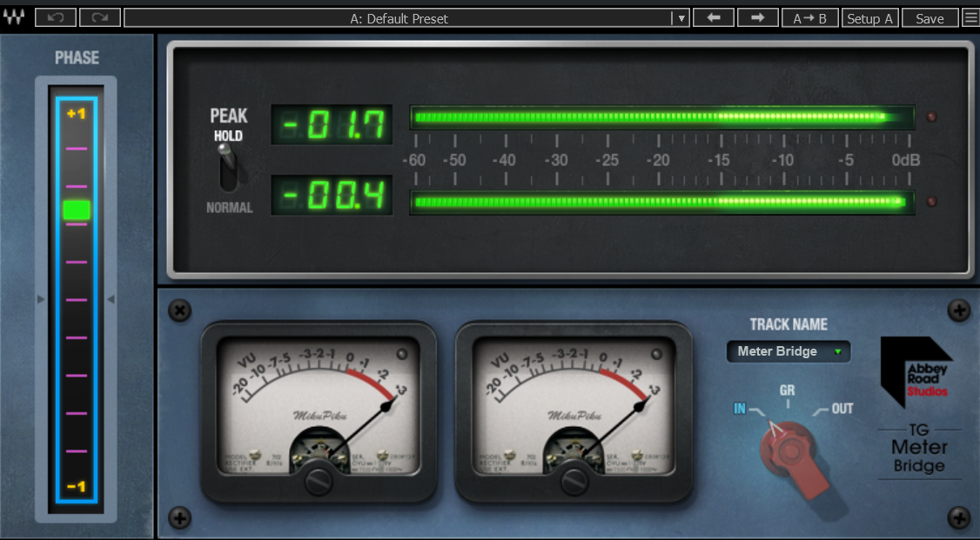Click the 0dB scale marking
Screen dimensions: 980x540
coord(906,161)
